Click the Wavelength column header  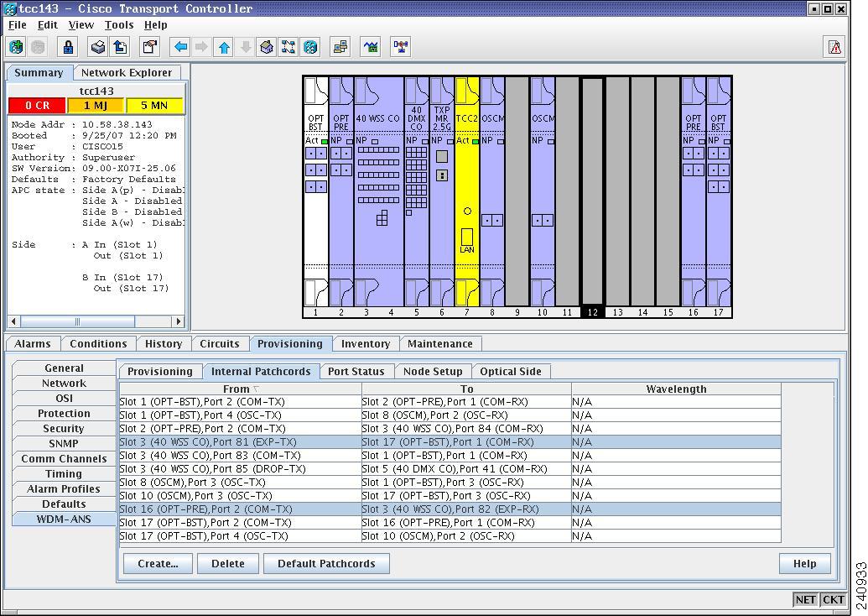tap(676, 389)
